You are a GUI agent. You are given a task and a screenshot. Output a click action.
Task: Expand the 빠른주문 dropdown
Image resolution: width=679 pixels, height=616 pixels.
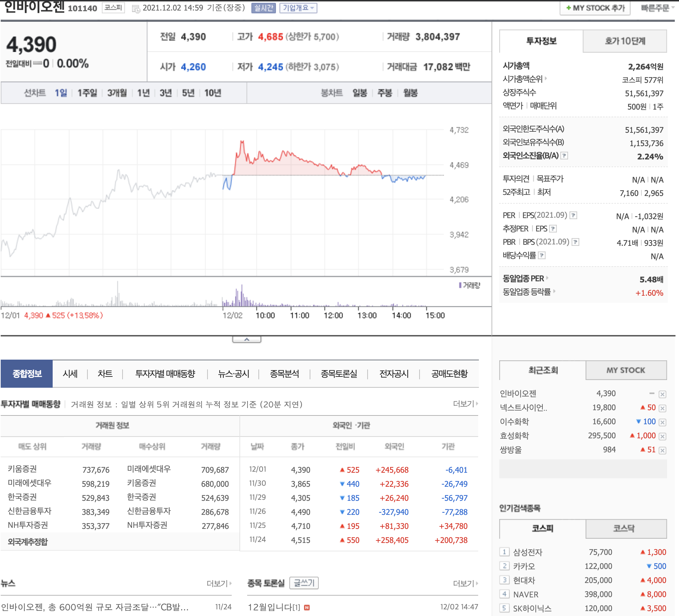(657, 8)
